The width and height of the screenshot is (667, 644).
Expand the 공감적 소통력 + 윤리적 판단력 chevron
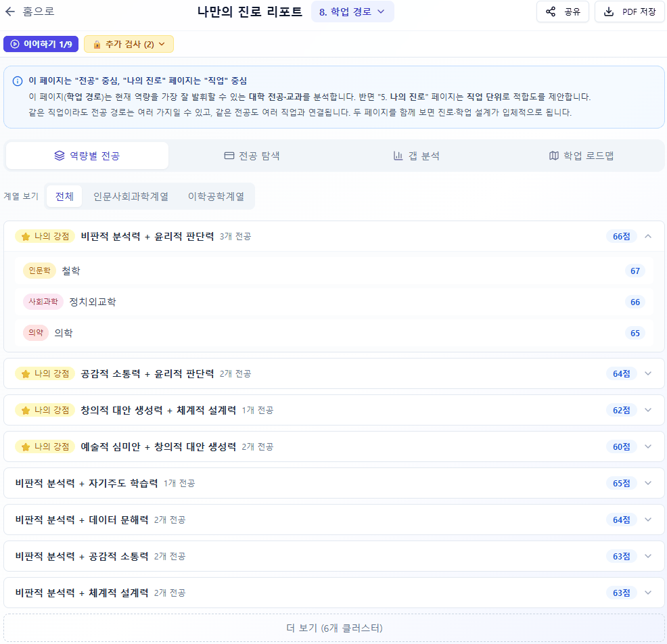tap(648, 374)
